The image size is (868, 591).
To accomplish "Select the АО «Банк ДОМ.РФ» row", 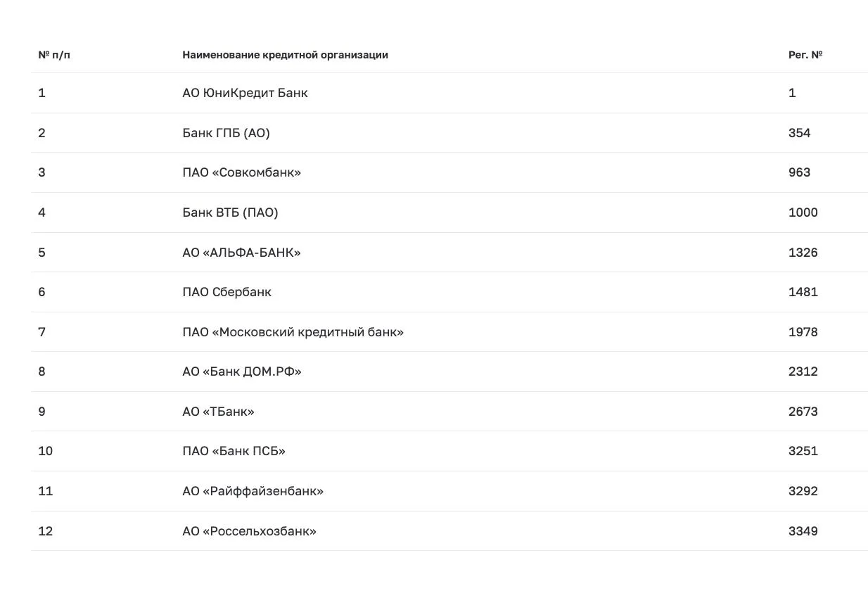I will coord(449,371).
